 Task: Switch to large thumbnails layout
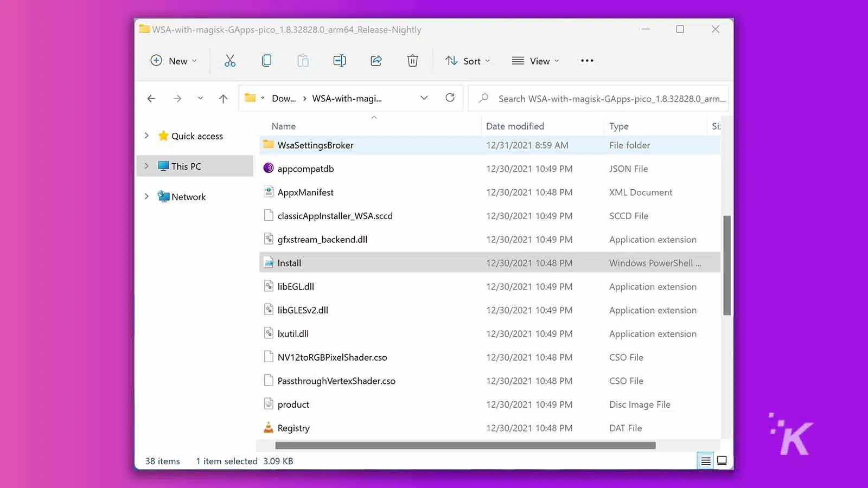coord(722,460)
